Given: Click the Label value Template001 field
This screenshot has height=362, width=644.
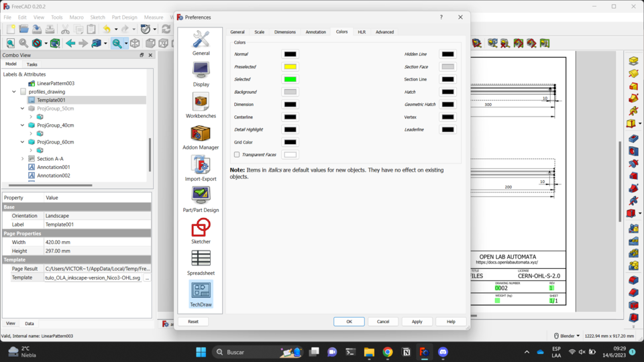Looking at the screenshot, I should 97,225.
